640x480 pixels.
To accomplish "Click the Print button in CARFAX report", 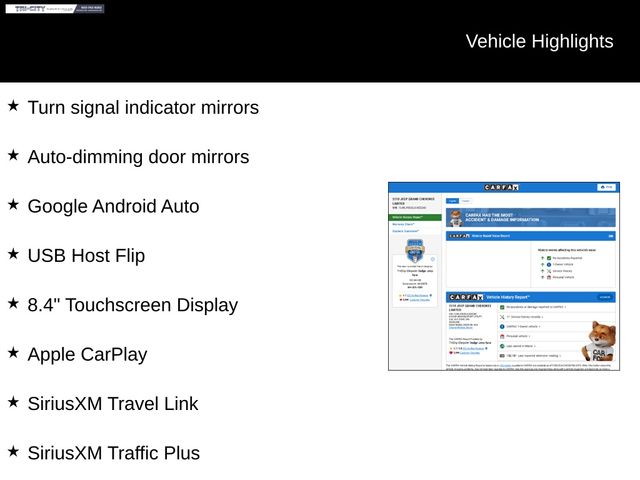I will point(607,187).
